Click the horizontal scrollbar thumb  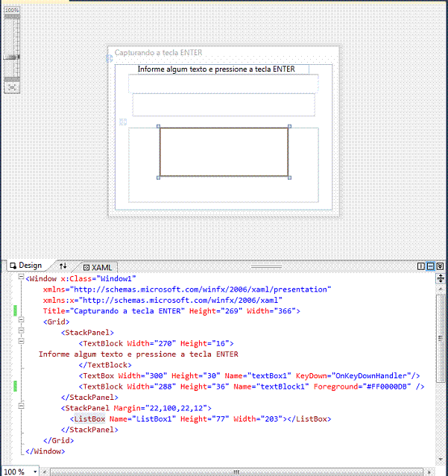click(236, 472)
